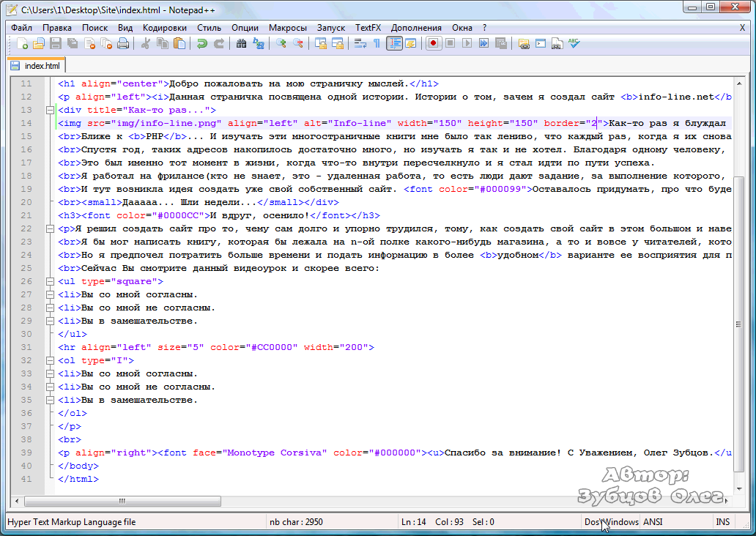Open the Кодировки menu
The height and width of the screenshot is (536, 756).
tap(165, 27)
